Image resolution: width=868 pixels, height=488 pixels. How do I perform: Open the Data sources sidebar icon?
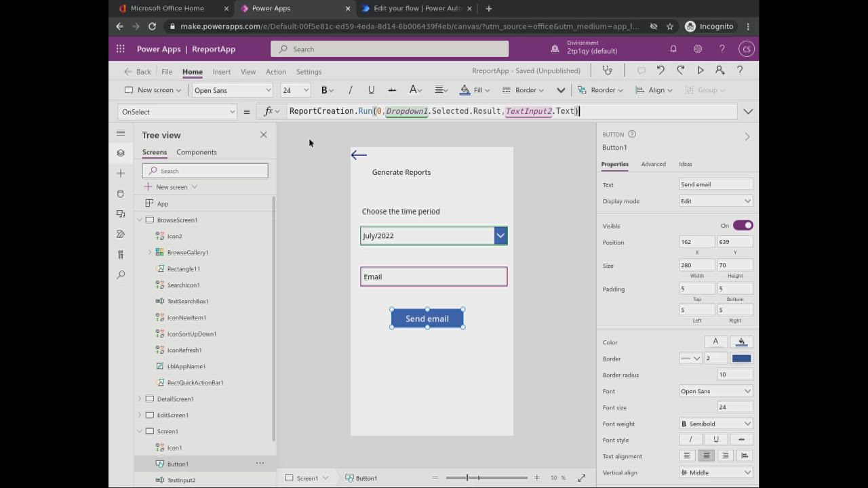[121, 193]
